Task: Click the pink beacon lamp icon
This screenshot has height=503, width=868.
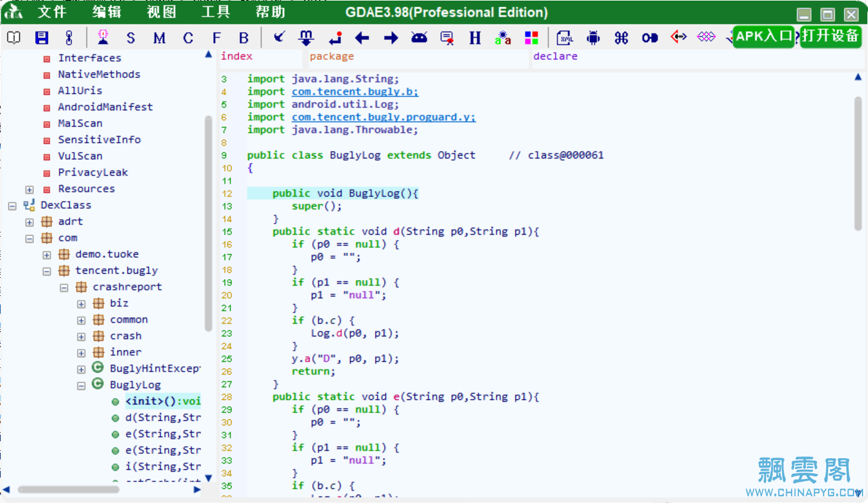Action: (103, 38)
